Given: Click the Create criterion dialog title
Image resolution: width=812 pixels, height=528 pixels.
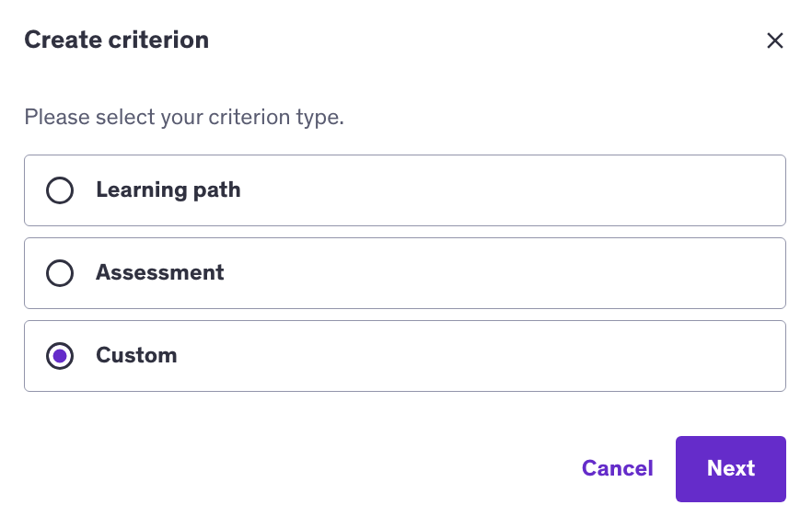Looking at the screenshot, I should pyautogui.click(x=116, y=40).
